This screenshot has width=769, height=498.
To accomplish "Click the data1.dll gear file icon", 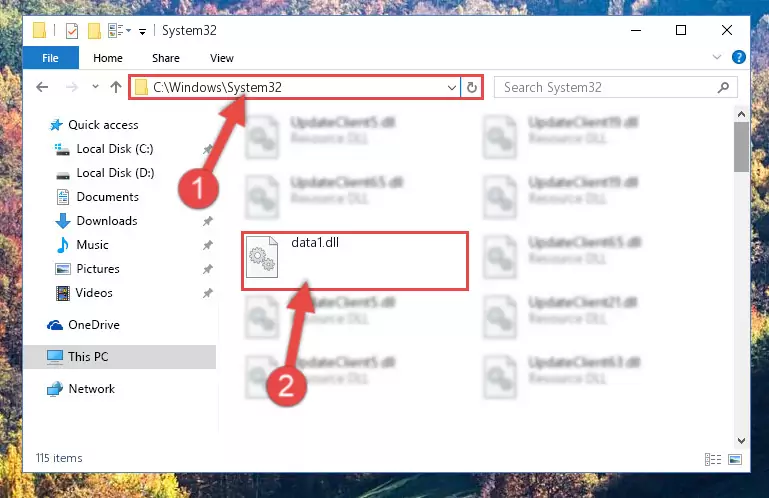I will tap(262, 257).
